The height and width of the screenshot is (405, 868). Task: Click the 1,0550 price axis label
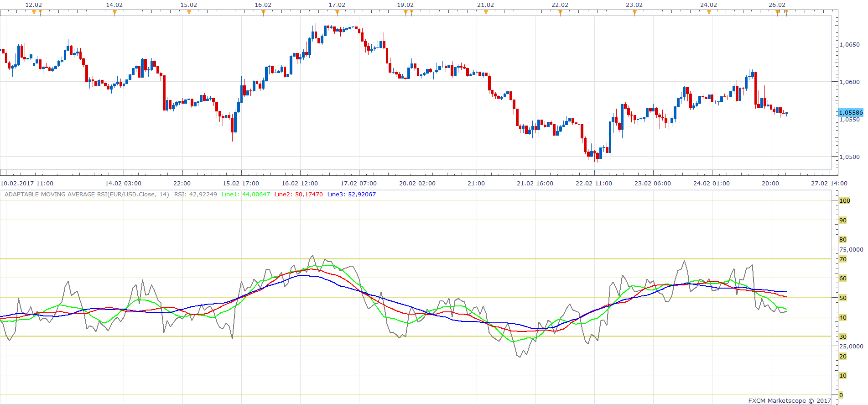pyautogui.click(x=850, y=120)
